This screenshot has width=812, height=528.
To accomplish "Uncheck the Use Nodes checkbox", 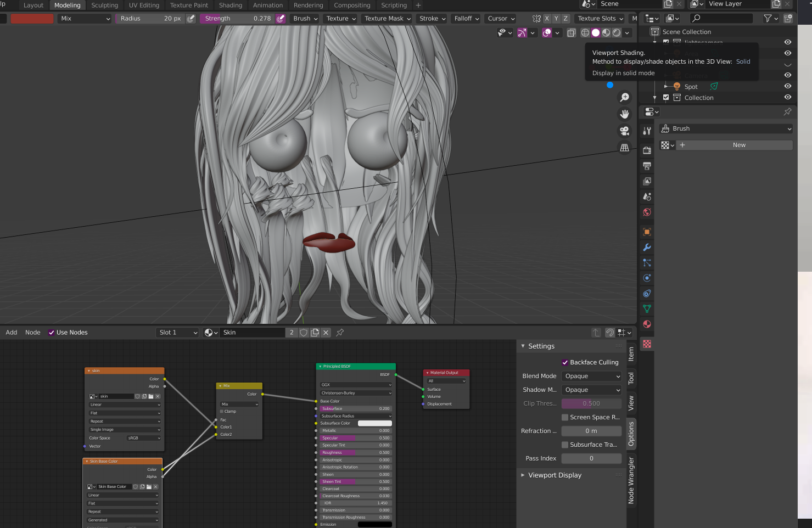I will coord(52,333).
